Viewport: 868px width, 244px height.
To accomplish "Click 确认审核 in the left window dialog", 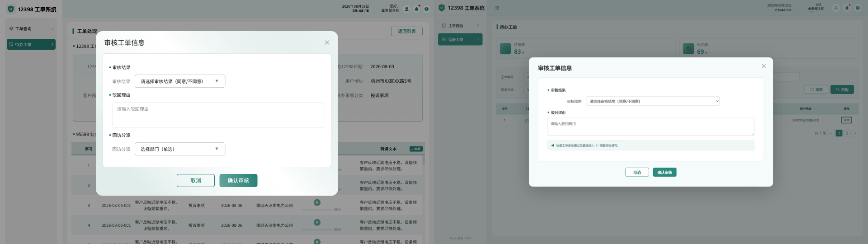I will pyautogui.click(x=238, y=181).
